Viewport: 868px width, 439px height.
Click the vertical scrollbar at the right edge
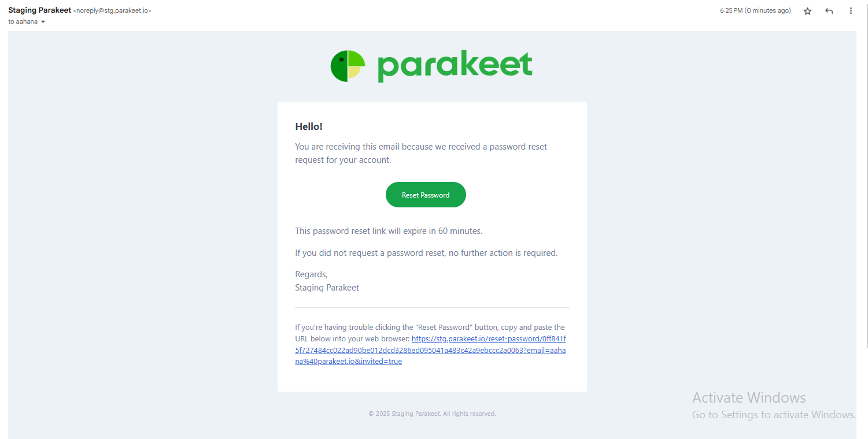click(x=866, y=173)
